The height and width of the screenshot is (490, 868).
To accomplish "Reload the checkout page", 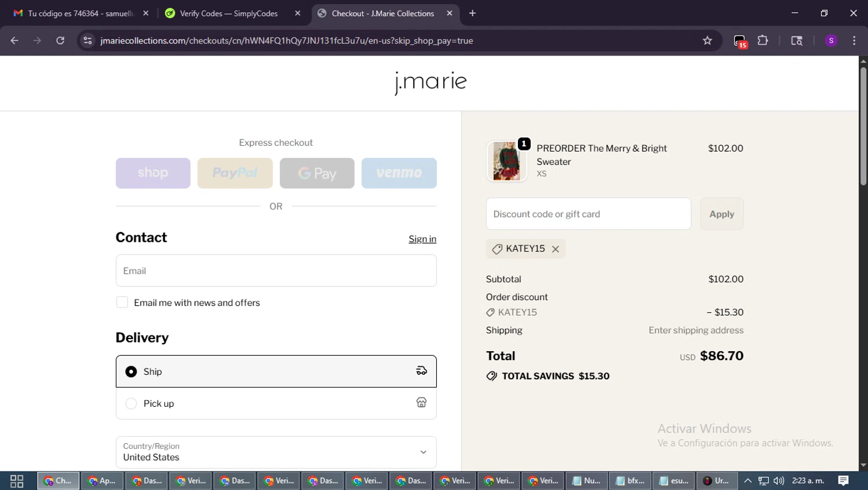I will (60, 40).
